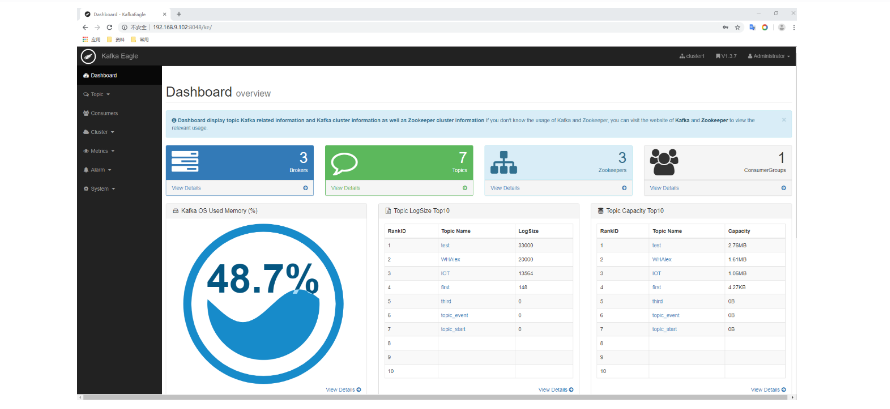Image resolution: width=890 pixels, height=409 pixels.
Task: Click the translate icon in address bar
Action: tap(752, 27)
